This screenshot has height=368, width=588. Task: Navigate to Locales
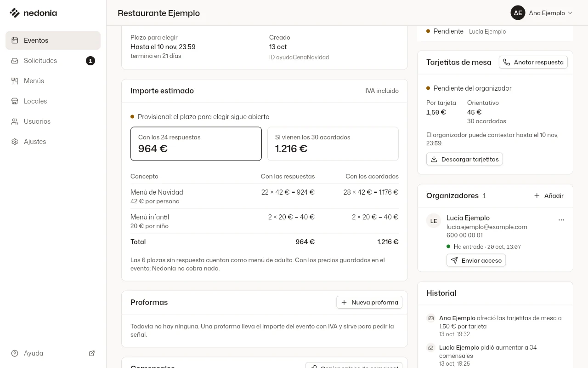pyautogui.click(x=53, y=101)
